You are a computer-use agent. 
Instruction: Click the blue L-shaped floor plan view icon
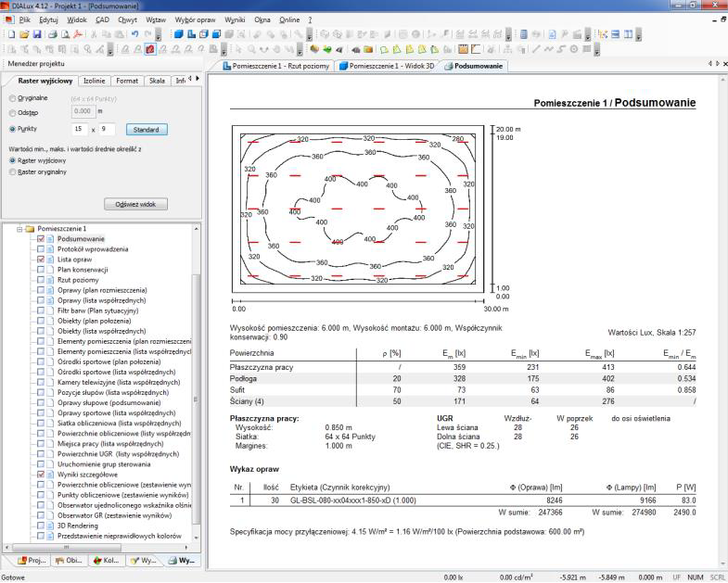[x=191, y=34]
